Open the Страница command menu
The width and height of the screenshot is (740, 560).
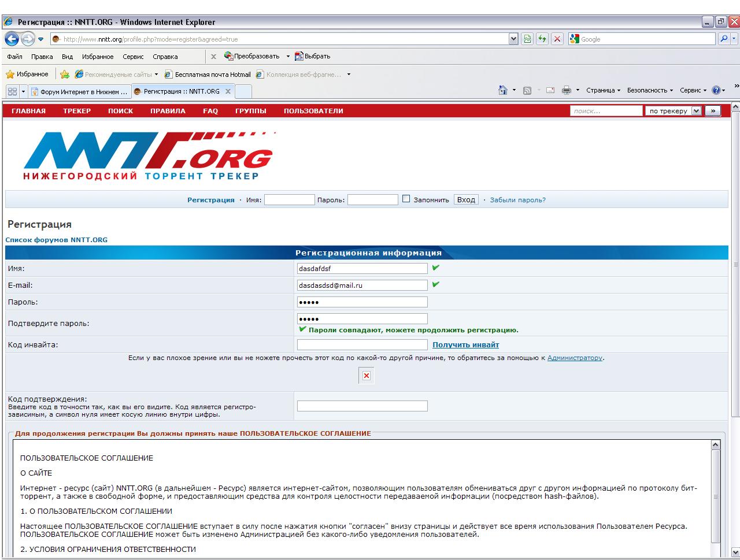tap(603, 90)
